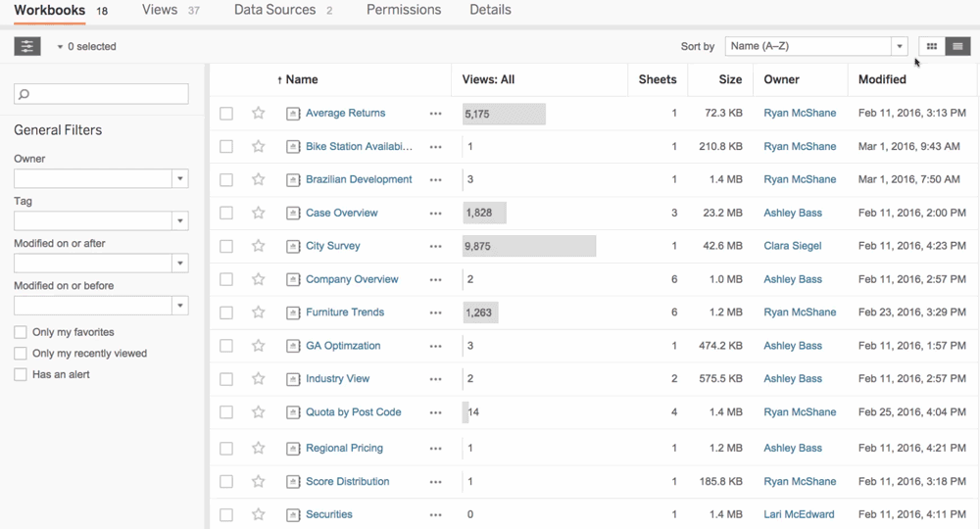Switch to grid view layout
The image size is (980, 529).
932,46
